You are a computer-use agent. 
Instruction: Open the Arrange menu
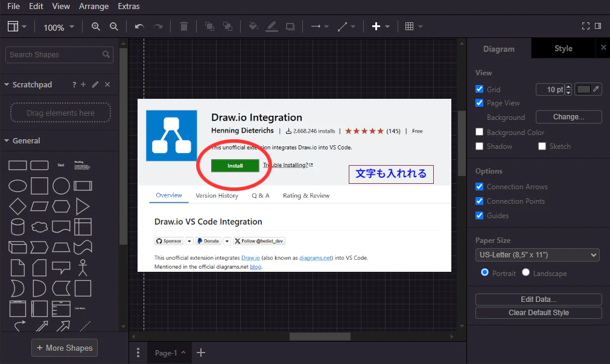[94, 6]
